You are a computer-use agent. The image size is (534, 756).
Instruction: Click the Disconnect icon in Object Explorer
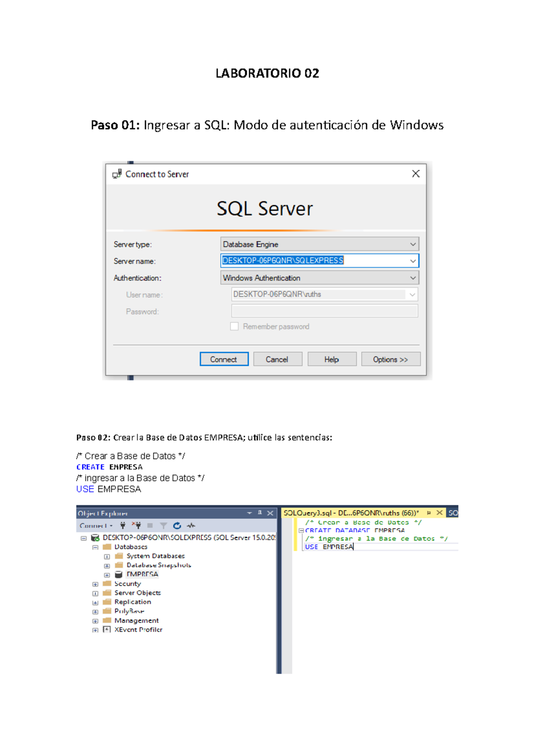[x=137, y=525]
